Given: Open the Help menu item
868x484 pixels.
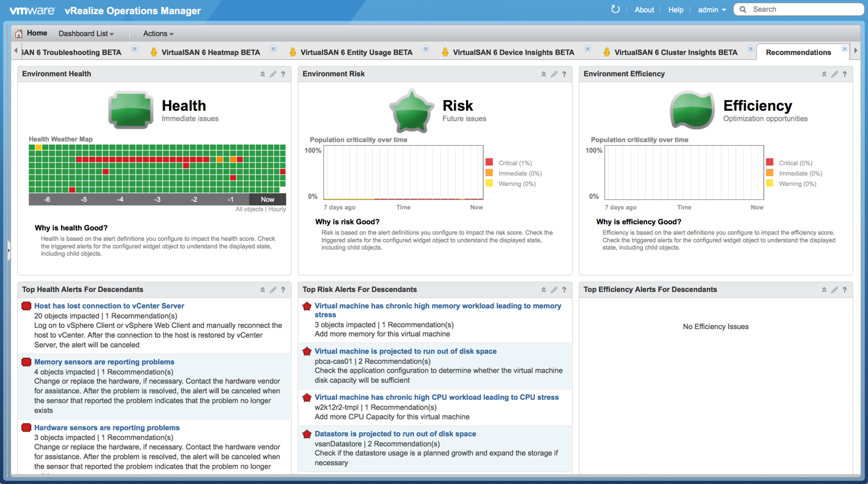Looking at the screenshot, I should 675,10.
